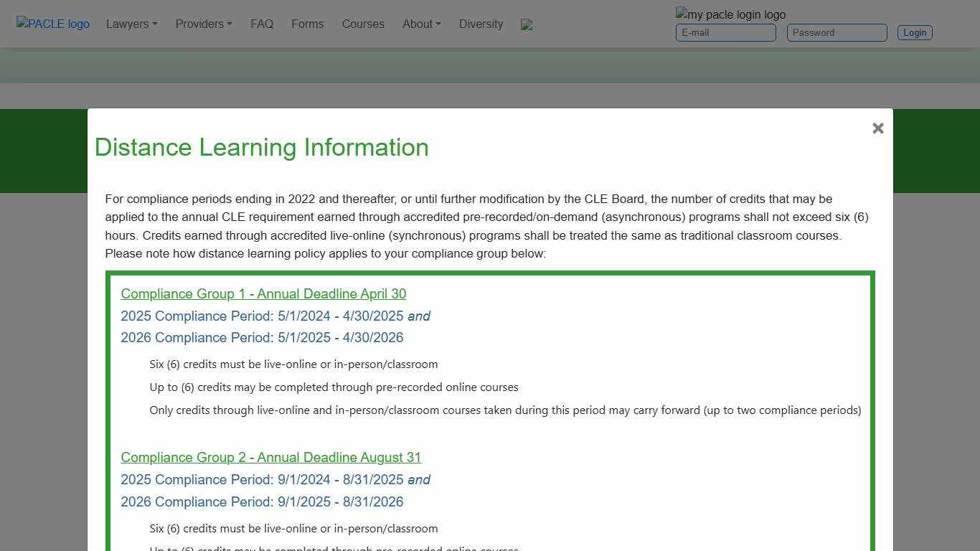980x551 pixels.
Task: Navigate to the Forms page
Action: click(x=307, y=24)
